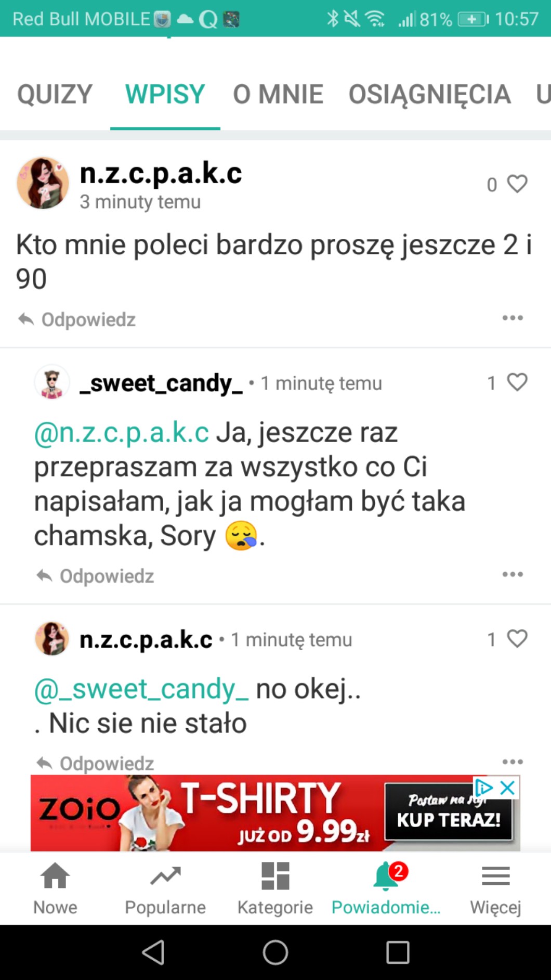551x980 pixels.
Task: Open the Popularne trending icon
Action: [165, 876]
